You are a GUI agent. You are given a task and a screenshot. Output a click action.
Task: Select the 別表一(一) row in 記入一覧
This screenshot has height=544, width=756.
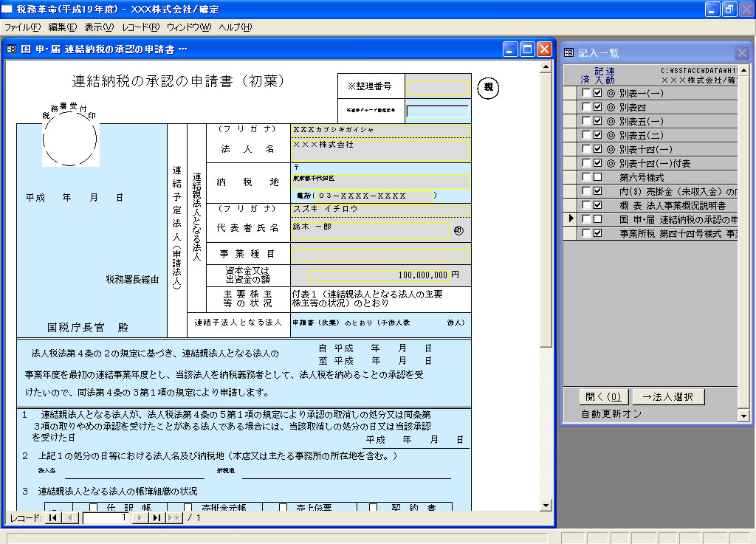coord(651,93)
